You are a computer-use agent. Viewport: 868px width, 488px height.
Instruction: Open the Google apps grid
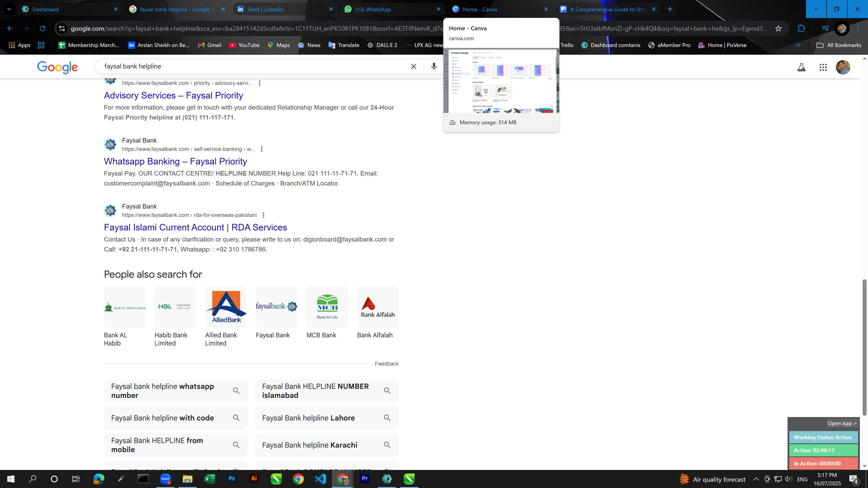[x=823, y=67]
